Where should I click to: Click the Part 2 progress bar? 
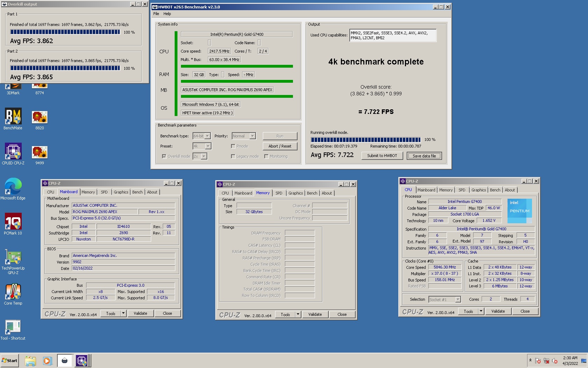pyautogui.click(x=65, y=68)
